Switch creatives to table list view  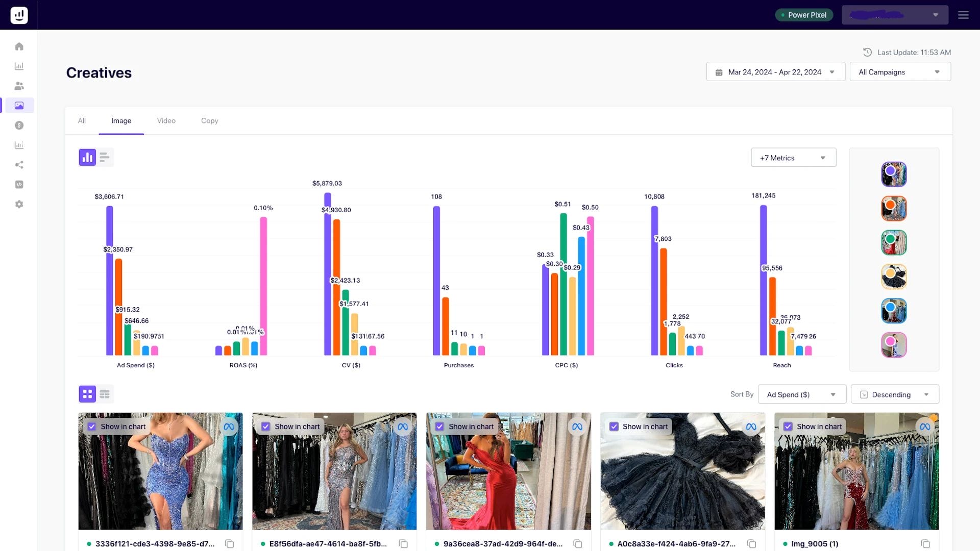105,394
